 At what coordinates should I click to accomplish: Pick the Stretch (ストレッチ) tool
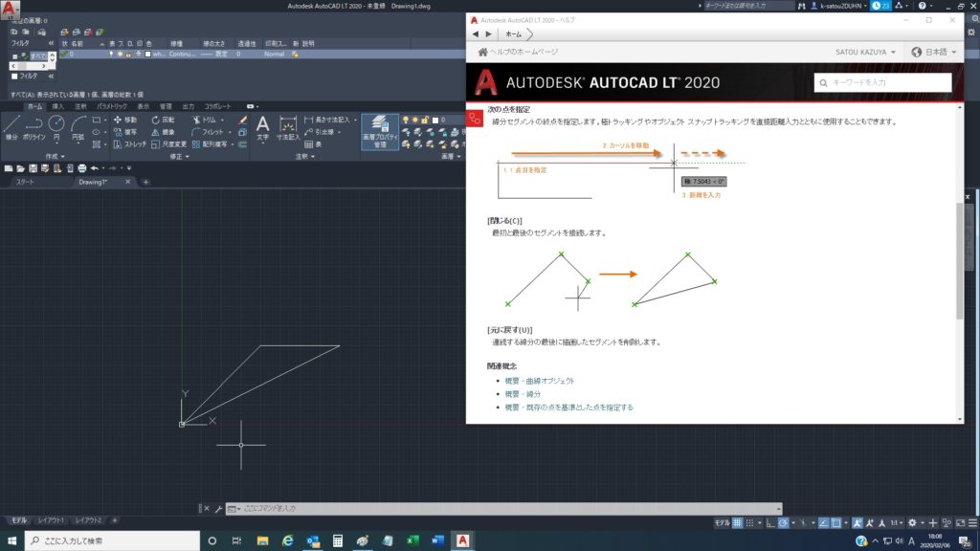[129, 144]
